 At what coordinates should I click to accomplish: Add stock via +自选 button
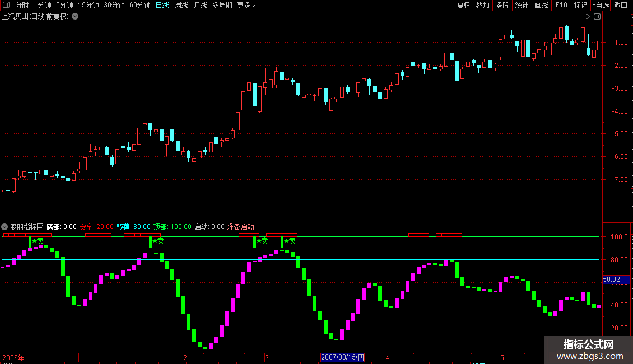point(601,5)
